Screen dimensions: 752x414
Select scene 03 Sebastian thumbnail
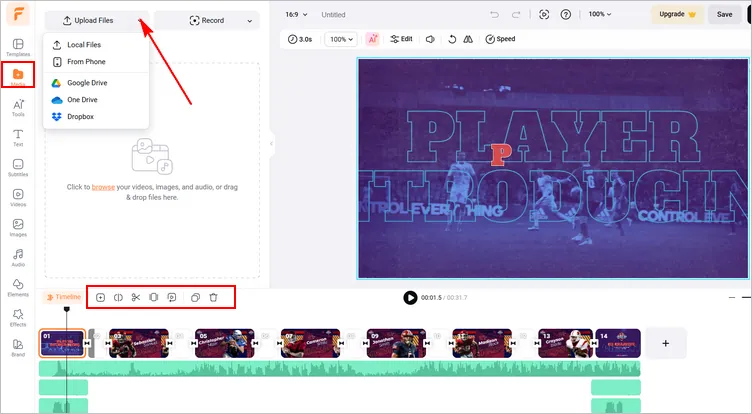(x=139, y=343)
